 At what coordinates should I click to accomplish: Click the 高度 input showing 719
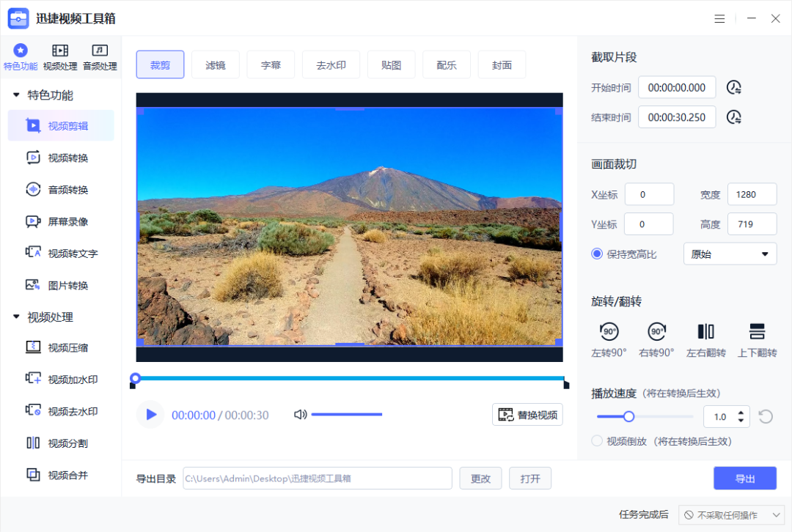[752, 224]
